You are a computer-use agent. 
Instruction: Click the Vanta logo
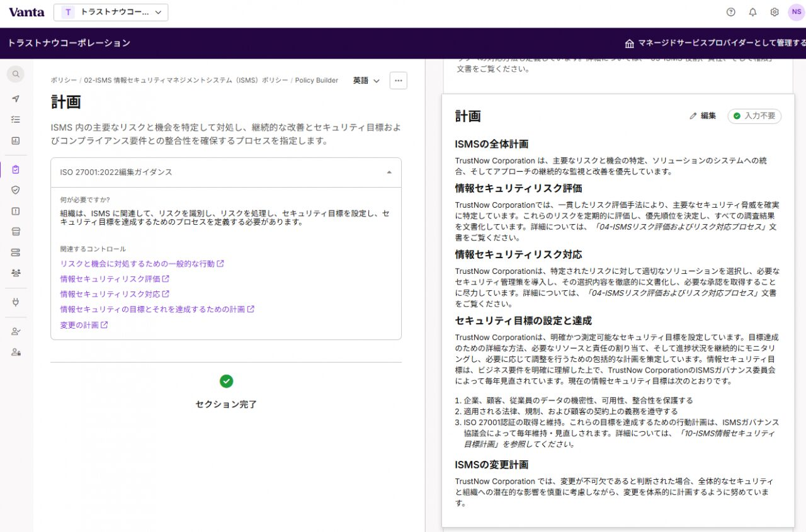point(26,12)
